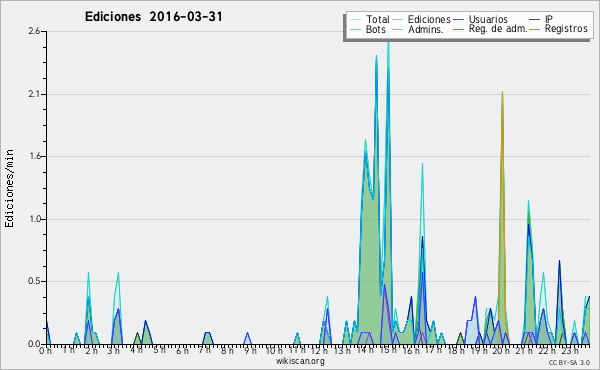Click the 0.0 y-axis value
Image resolution: width=600 pixels, height=370 pixels.
34,344
